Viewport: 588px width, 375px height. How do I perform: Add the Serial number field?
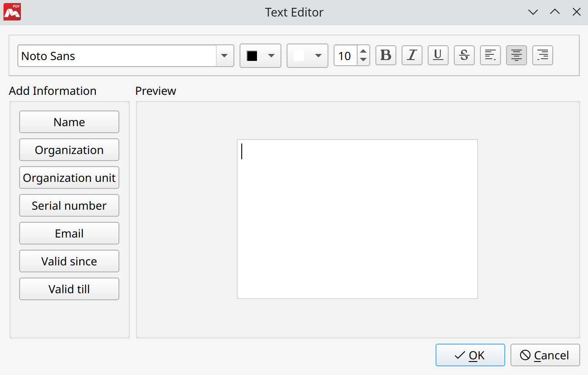(x=69, y=205)
